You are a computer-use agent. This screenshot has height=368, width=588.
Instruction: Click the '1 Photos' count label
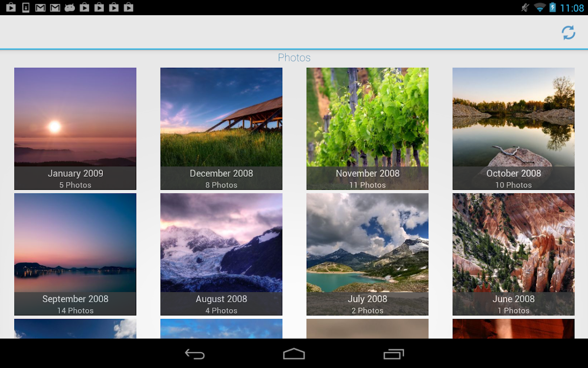tap(514, 311)
